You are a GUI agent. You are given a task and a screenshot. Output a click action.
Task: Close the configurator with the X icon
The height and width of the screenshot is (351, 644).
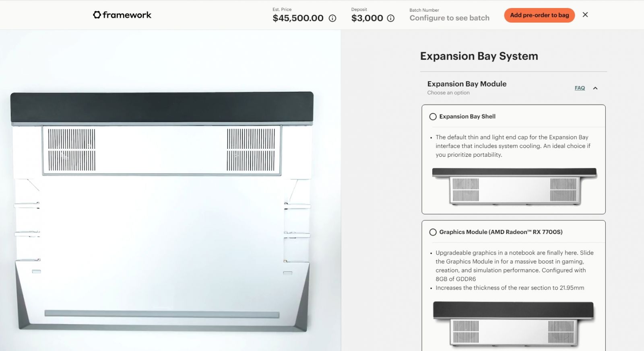[585, 15]
